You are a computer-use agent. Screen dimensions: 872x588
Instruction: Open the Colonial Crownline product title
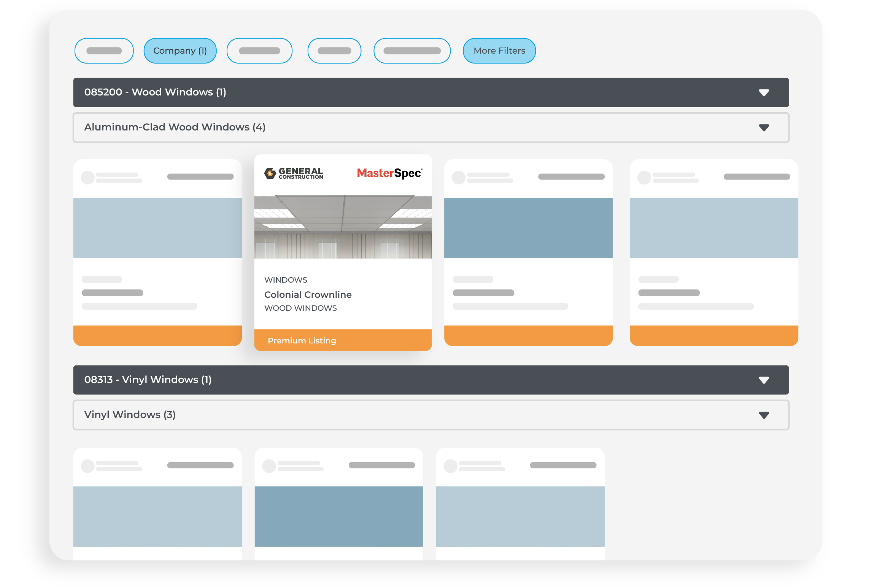(x=308, y=295)
